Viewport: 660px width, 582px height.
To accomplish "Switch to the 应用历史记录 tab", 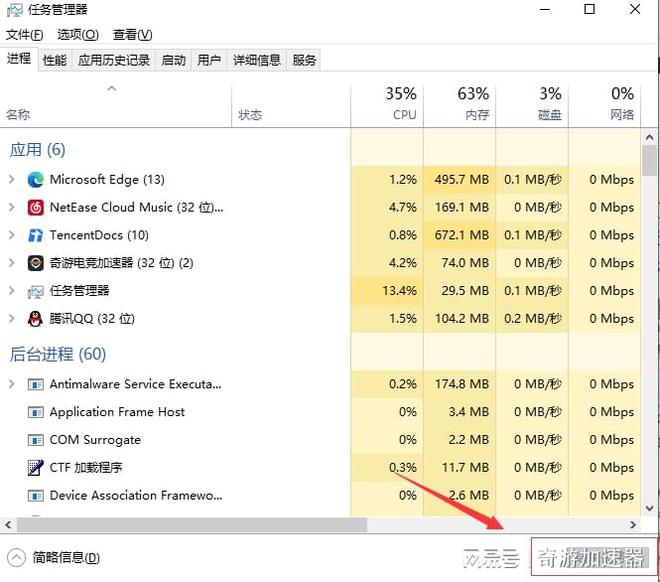I will pos(114,60).
